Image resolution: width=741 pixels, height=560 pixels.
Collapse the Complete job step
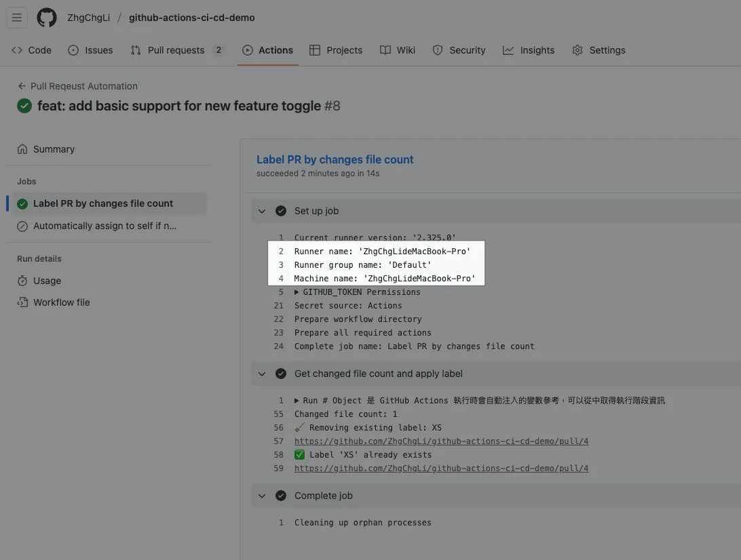click(x=262, y=496)
